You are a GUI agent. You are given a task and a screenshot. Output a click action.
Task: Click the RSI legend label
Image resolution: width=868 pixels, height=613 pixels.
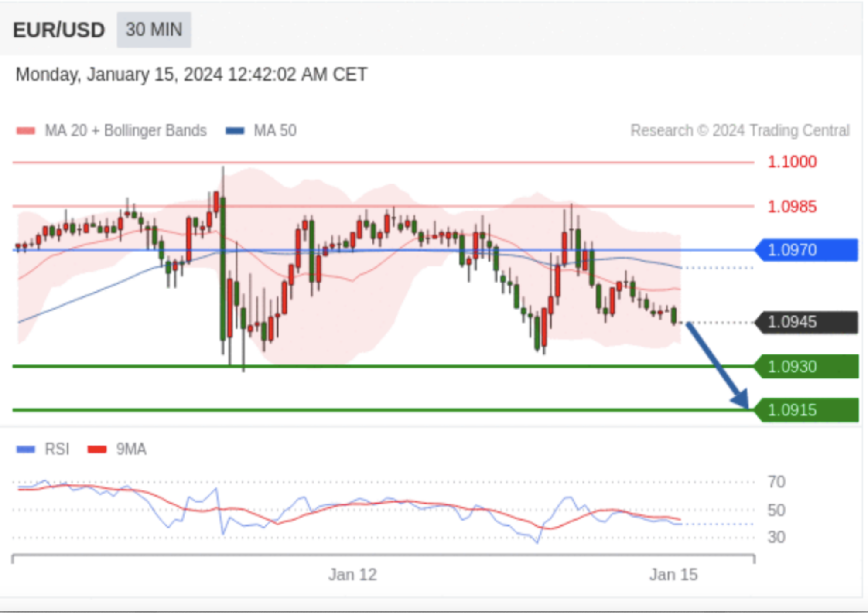[x=57, y=450]
